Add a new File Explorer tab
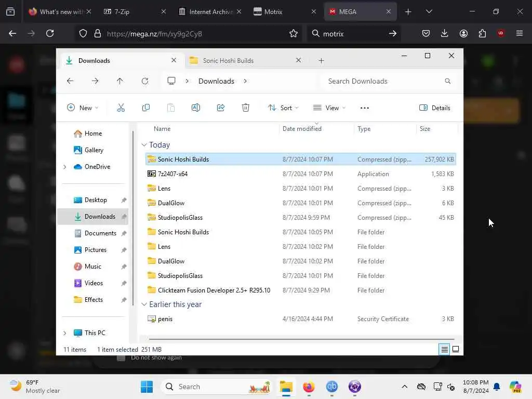532x399 pixels. click(321, 61)
